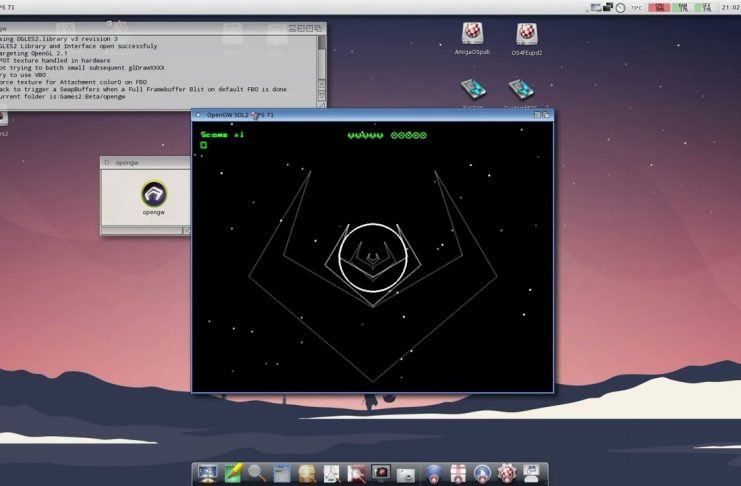Open the blue window list dock icon
This screenshot has height=486, width=741.
(282, 473)
